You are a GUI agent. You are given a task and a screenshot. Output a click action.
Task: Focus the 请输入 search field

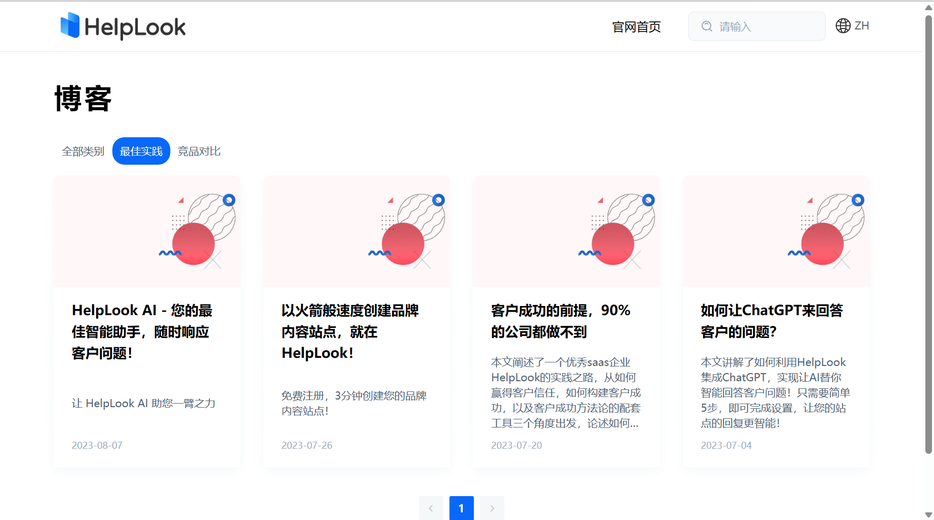coord(756,26)
